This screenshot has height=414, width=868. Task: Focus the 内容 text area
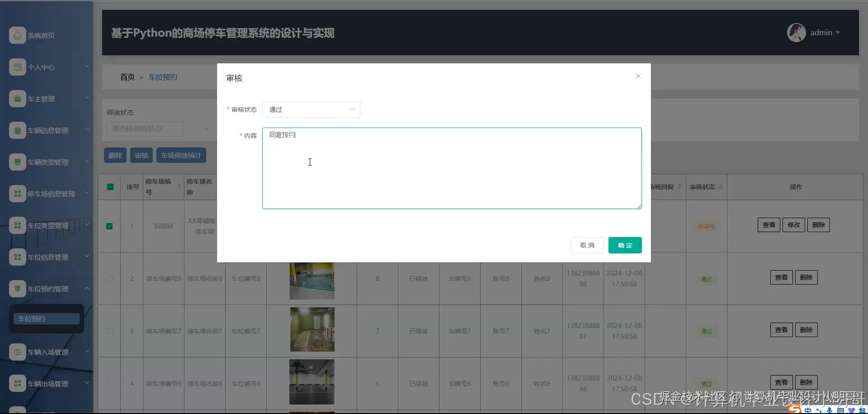(452, 168)
